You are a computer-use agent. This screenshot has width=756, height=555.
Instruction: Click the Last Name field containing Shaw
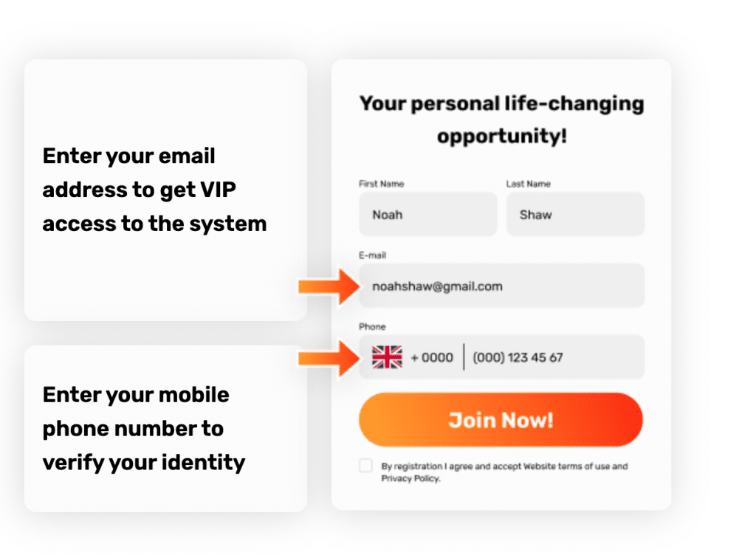pos(575,214)
